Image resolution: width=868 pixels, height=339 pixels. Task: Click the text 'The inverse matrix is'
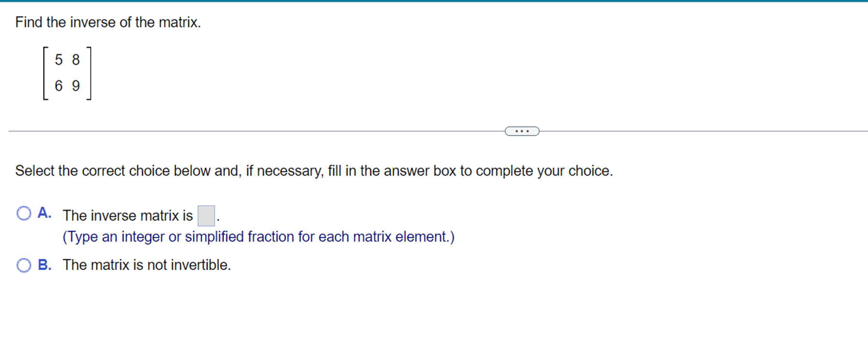point(128,215)
